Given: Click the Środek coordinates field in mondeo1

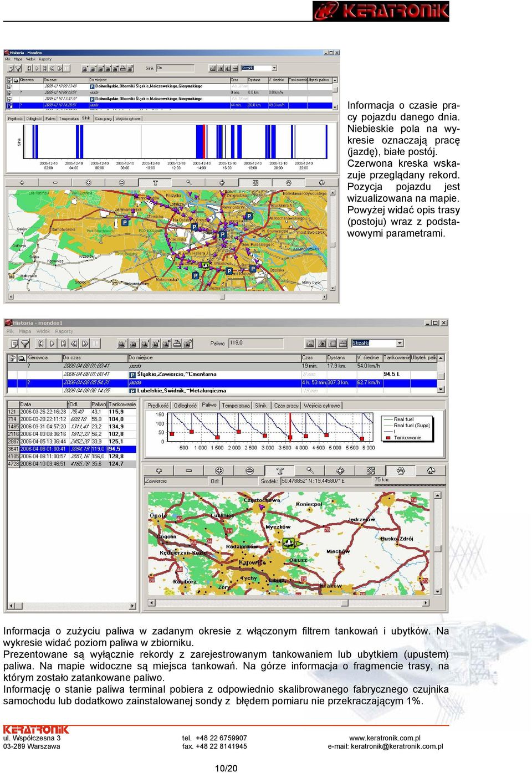Looking at the screenshot, I should [x=325, y=481].
